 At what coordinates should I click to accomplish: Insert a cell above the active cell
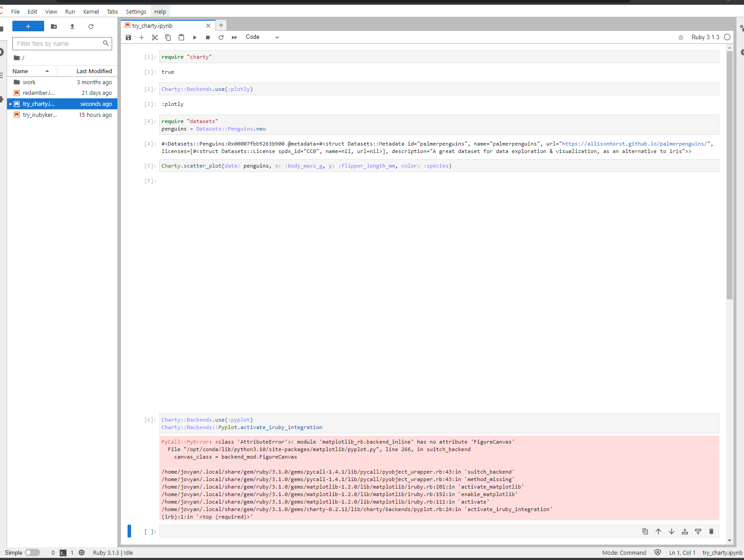tap(685, 531)
